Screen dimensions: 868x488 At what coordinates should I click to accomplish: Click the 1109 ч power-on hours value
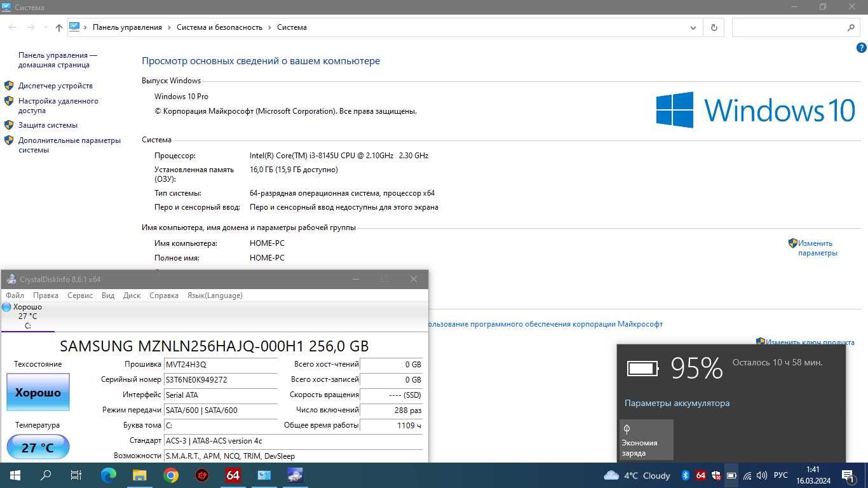pos(391,426)
